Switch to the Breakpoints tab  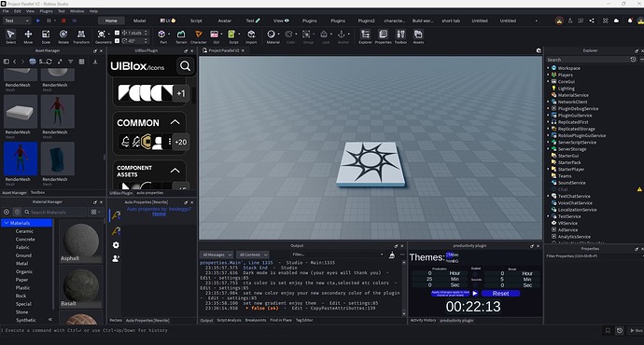(x=256, y=321)
